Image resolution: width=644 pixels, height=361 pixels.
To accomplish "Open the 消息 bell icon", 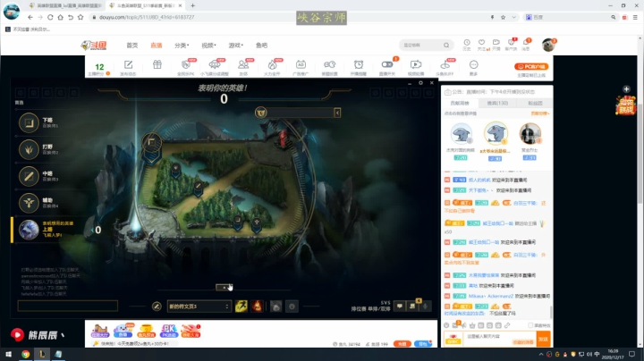I will coord(526,43).
